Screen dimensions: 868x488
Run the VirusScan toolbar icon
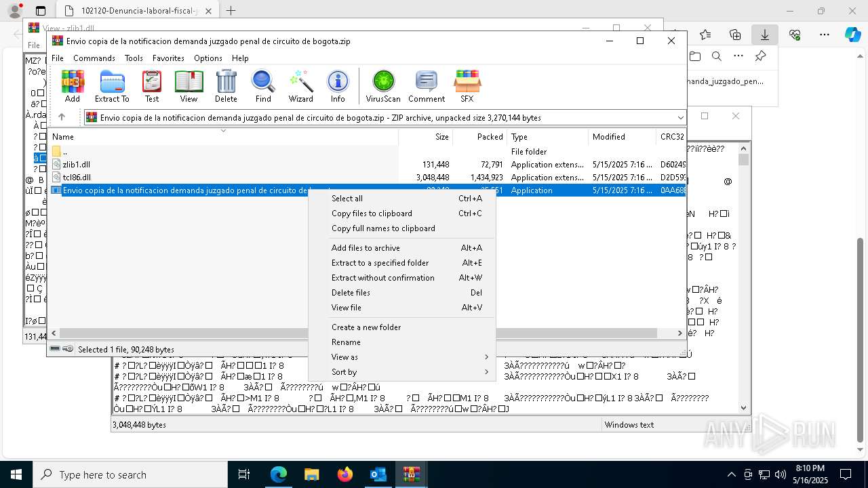383,86
